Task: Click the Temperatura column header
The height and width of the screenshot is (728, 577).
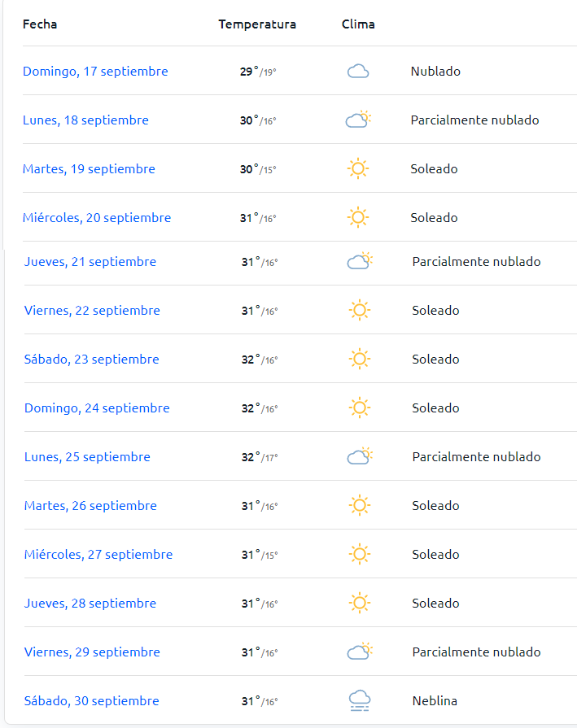Action: click(x=257, y=24)
